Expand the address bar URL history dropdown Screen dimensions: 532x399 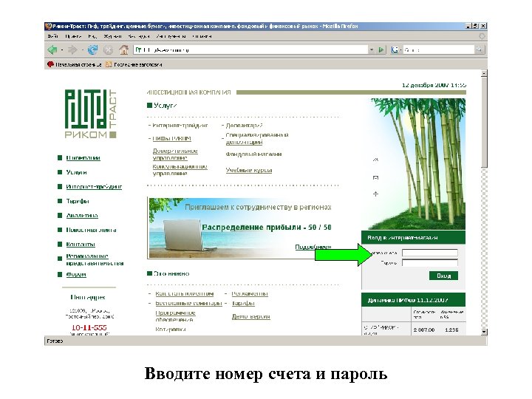pyautogui.click(x=372, y=50)
